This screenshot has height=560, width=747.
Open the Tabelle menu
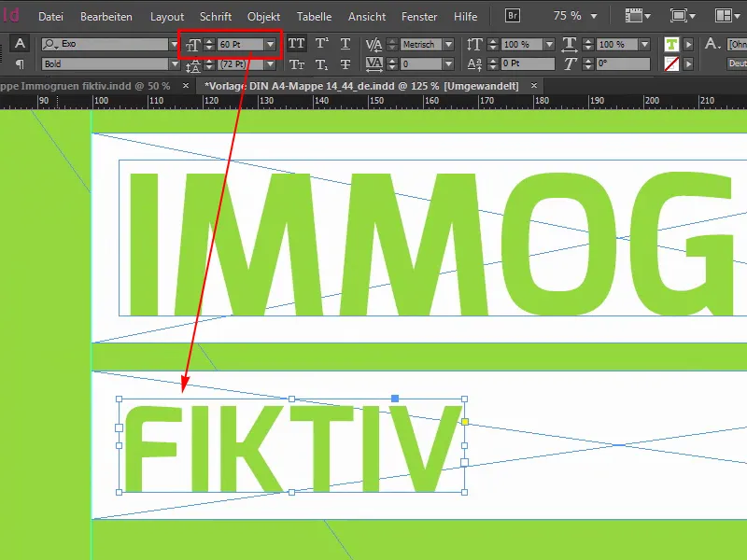point(314,17)
